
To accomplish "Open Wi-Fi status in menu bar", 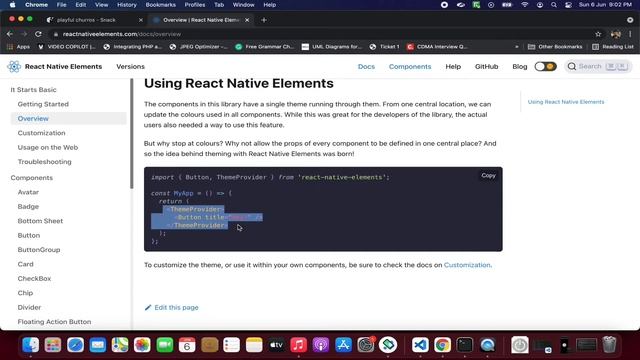I will [525, 5].
